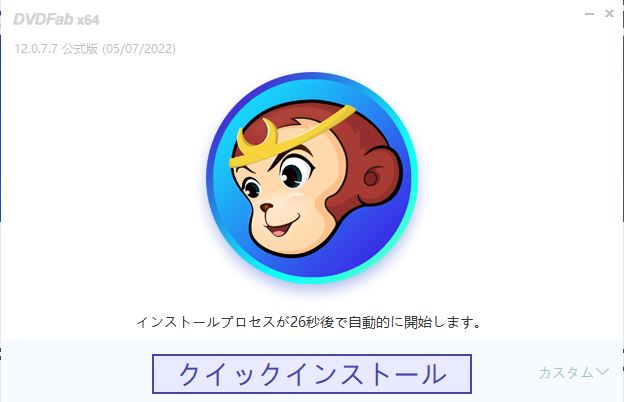
Task: Start the クイックインストール quick install
Action: pos(312,374)
